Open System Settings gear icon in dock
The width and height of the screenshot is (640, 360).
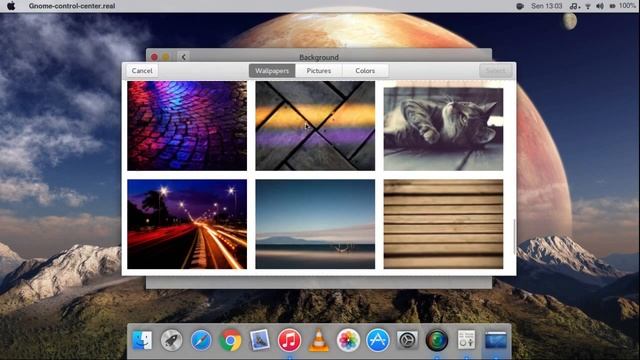(x=407, y=340)
